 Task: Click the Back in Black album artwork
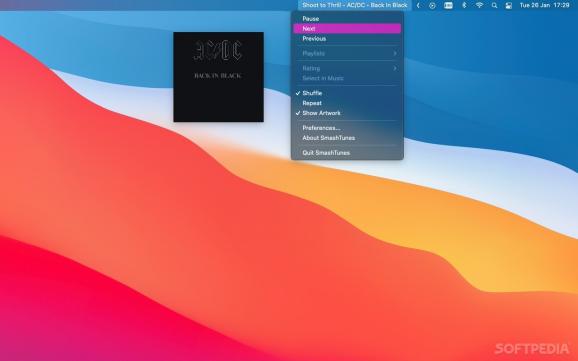[219, 77]
